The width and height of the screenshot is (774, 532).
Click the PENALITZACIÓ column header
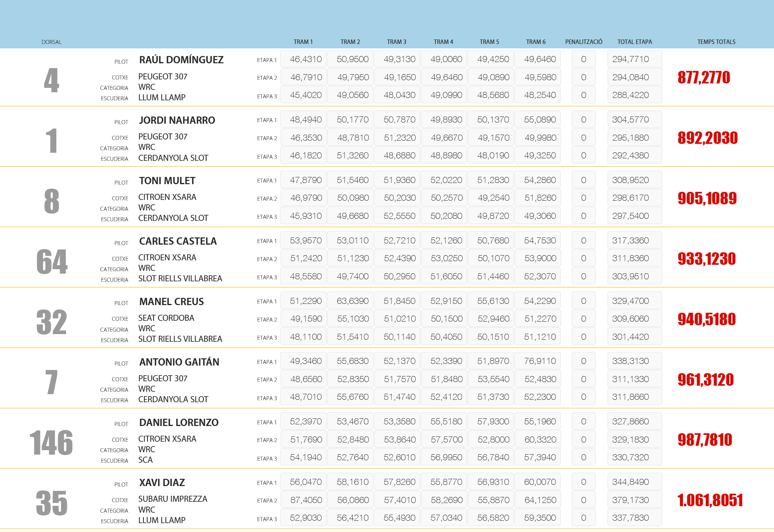583,42
